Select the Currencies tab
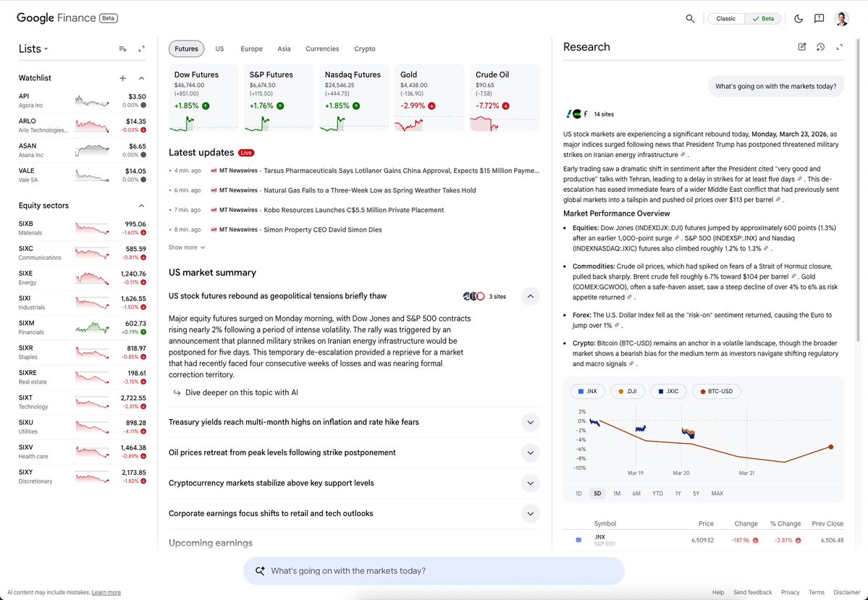 (322, 48)
